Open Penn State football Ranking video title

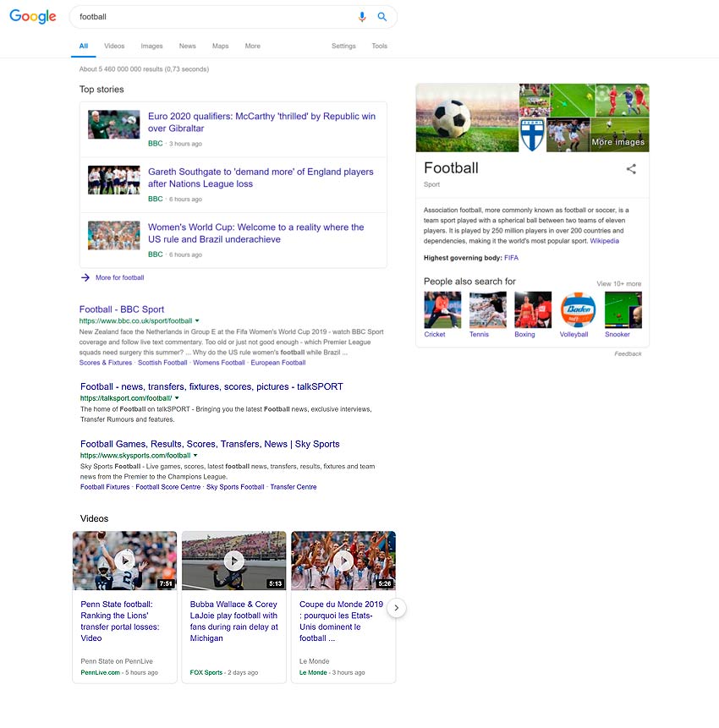(120, 621)
